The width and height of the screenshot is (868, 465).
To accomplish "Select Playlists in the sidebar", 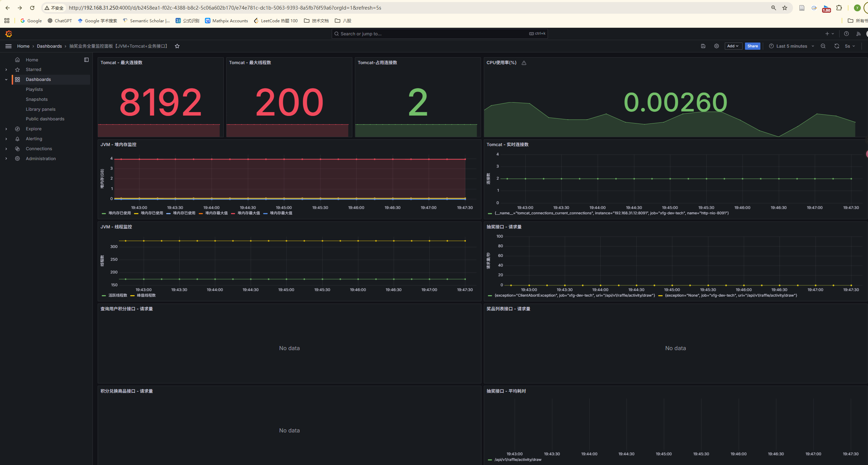I will 34,89.
